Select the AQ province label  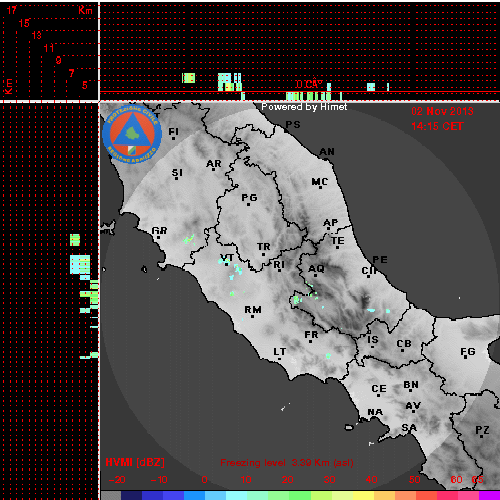(x=316, y=269)
